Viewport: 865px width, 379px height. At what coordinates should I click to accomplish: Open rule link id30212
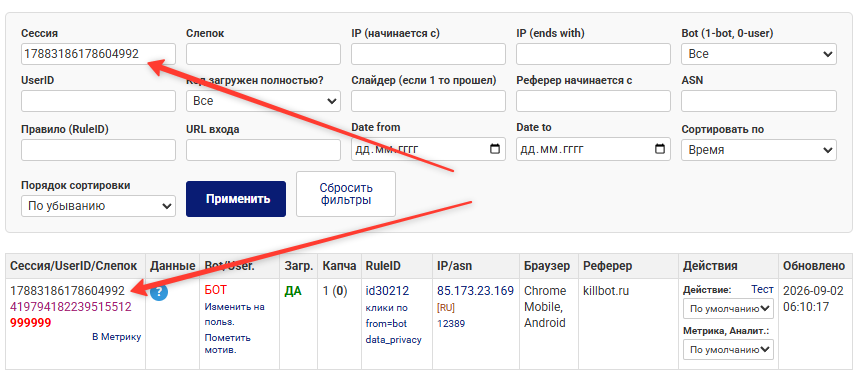(388, 290)
